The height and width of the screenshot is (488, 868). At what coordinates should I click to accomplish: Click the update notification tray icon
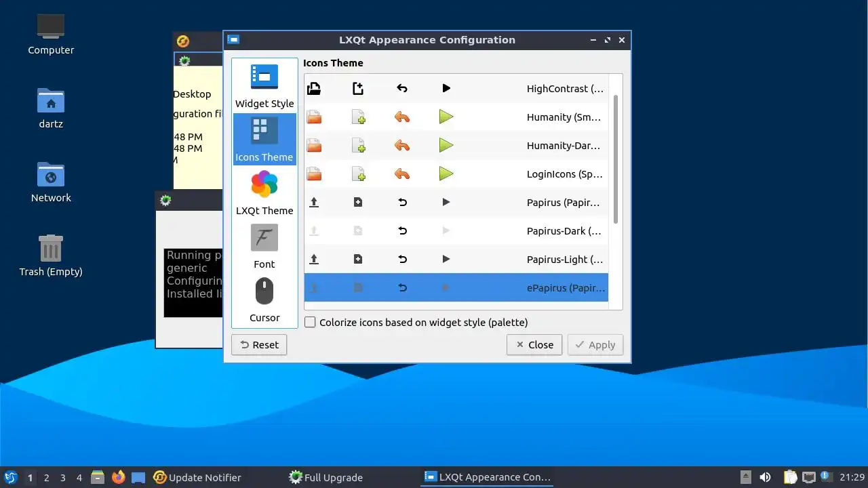click(x=825, y=476)
